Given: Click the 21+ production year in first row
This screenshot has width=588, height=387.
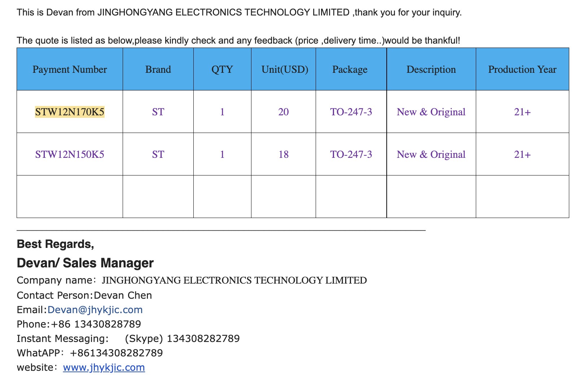Looking at the screenshot, I should pos(522,112).
